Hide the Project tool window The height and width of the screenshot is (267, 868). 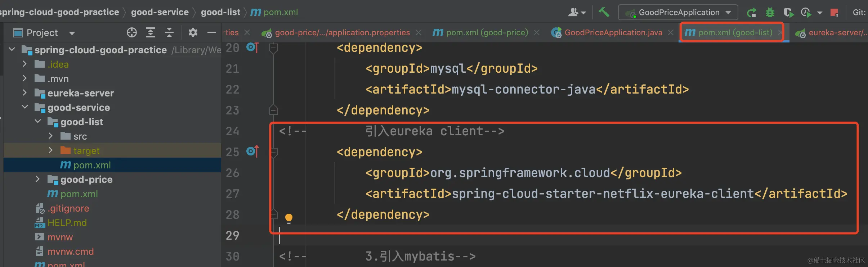(212, 33)
